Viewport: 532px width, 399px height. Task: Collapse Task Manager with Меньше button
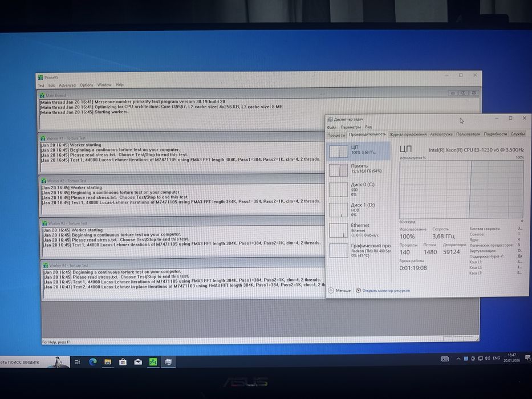[x=340, y=291]
